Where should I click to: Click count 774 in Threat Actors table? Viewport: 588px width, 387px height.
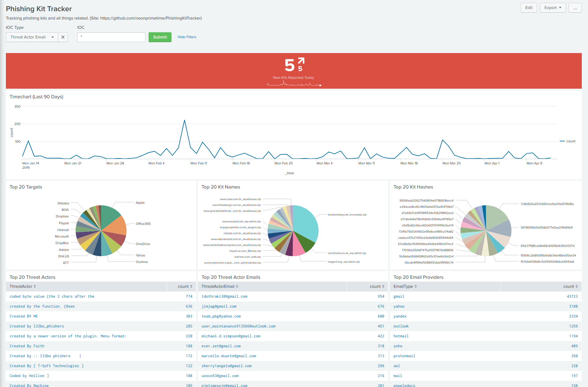(x=189, y=296)
